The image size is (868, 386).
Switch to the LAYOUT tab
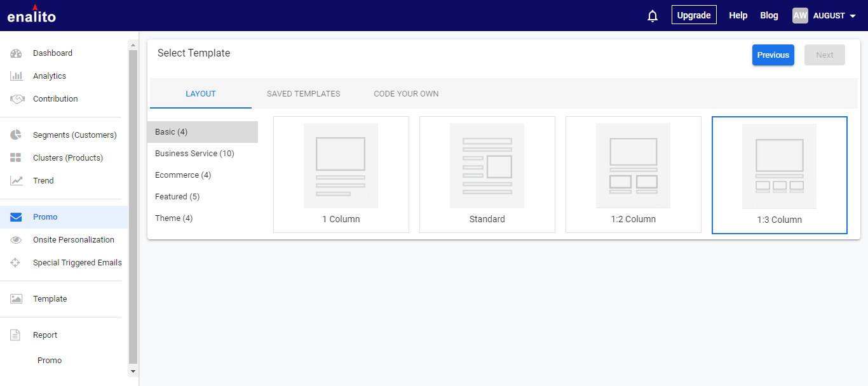[201, 94]
